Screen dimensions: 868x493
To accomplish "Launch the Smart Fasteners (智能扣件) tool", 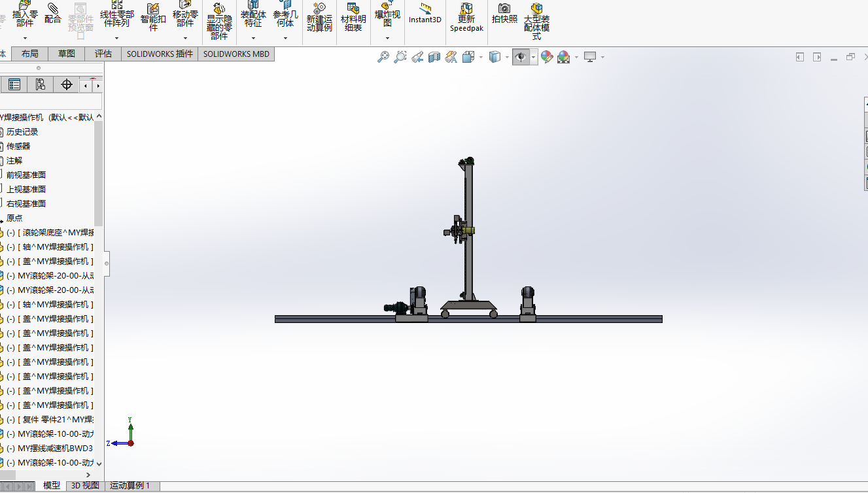I will pos(153,16).
